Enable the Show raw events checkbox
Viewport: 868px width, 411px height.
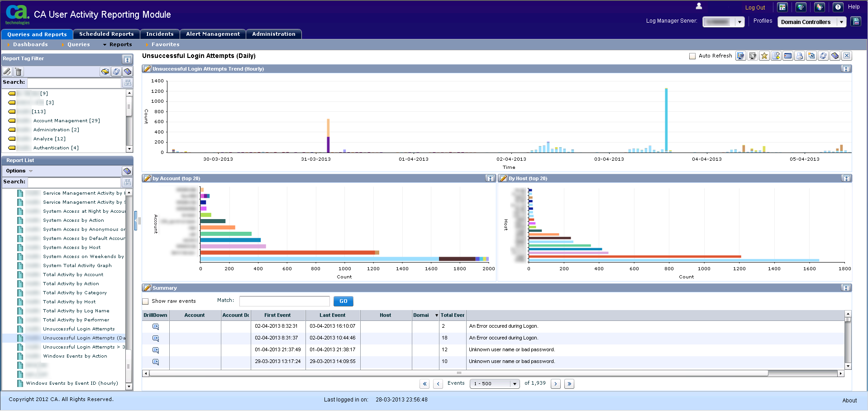coord(145,301)
